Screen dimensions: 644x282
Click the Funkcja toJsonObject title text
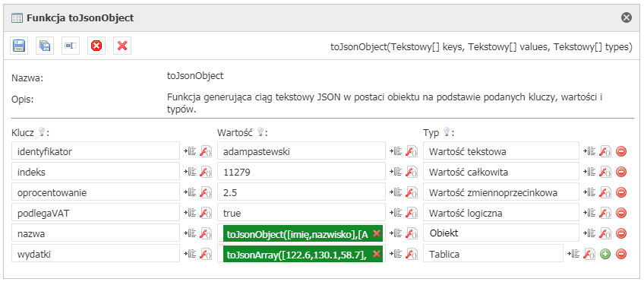[x=80, y=17]
